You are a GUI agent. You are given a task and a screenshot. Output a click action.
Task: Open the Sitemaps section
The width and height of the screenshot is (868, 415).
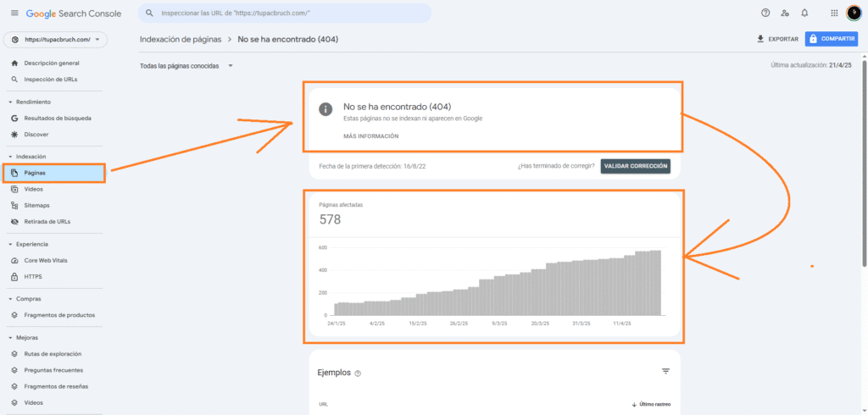(x=36, y=205)
